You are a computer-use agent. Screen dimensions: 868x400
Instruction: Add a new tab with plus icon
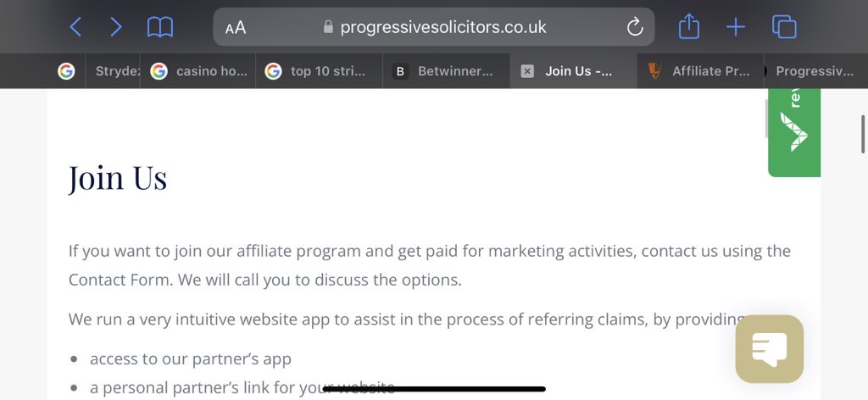736,27
